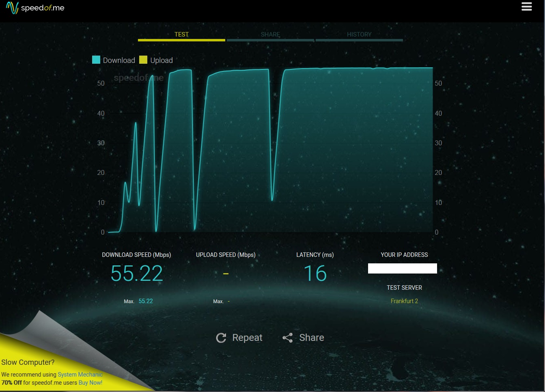The width and height of the screenshot is (545, 392).
Task: Click the Download legend label
Action: tap(119, 60)
